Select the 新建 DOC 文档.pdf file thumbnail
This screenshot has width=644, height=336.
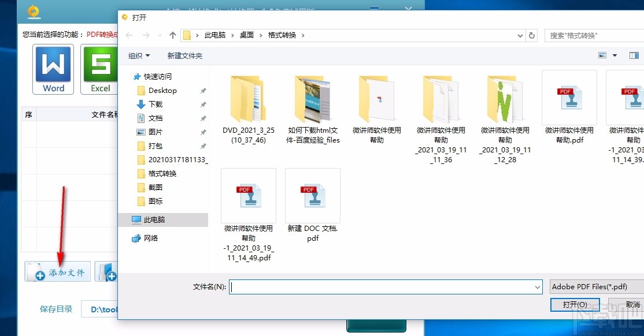tap(312, 195)
